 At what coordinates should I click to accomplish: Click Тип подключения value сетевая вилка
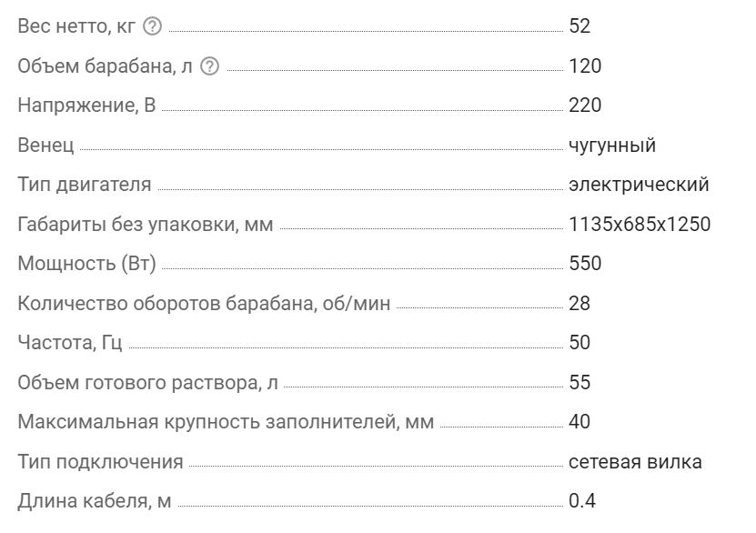(635, 462)
